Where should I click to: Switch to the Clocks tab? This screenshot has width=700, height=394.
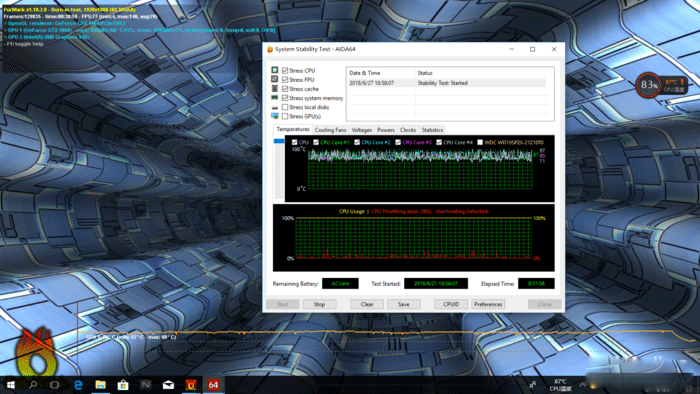408,130
